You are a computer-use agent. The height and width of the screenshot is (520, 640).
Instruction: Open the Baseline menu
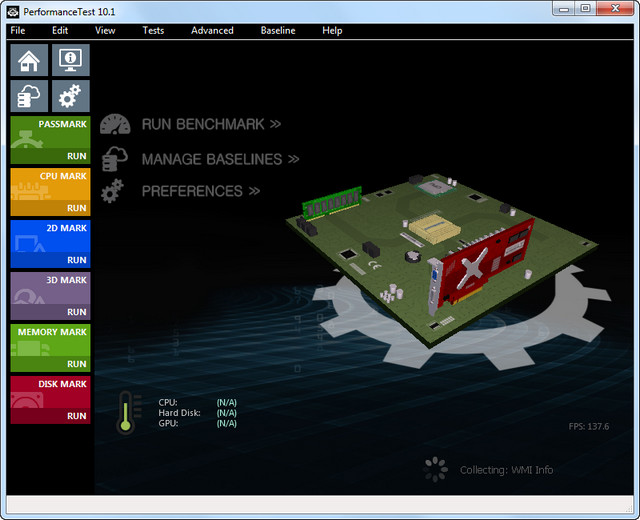(x=278, y=30)
